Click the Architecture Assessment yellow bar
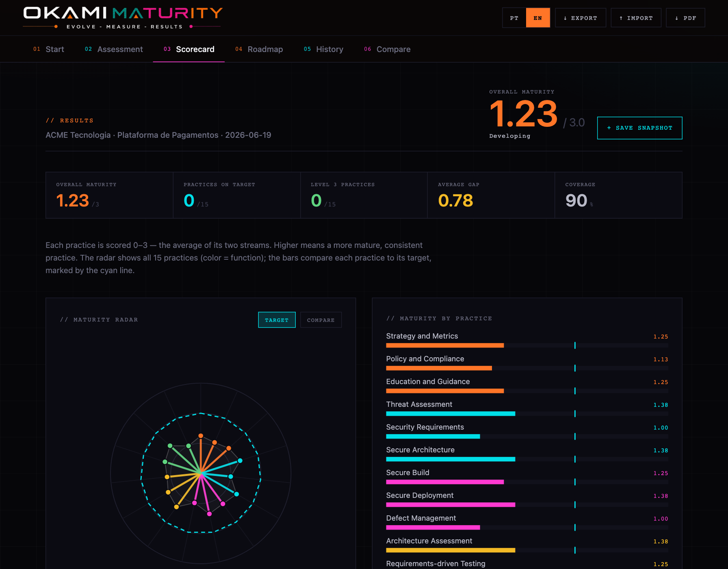The height and width of the screenshot is (569, 728). click(451, 550)
